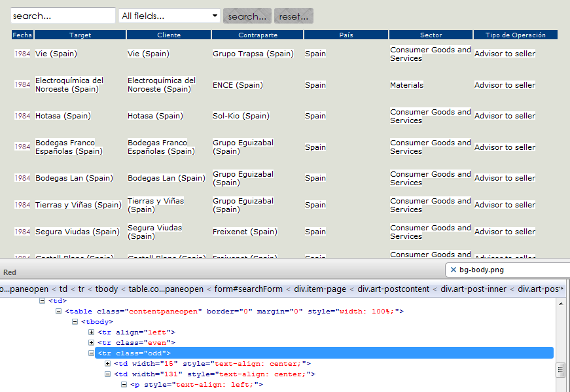Collapse the table contentpaneopen node

tap(58, 312)
